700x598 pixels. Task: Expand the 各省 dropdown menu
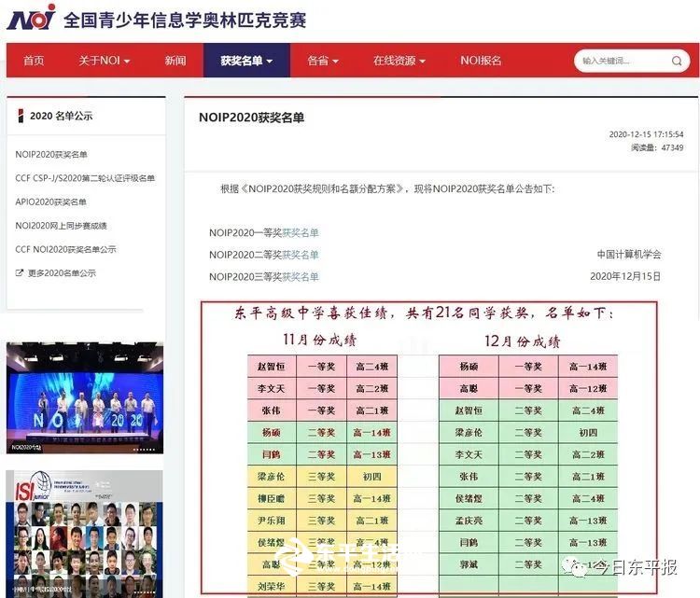(x=322, y=61)
